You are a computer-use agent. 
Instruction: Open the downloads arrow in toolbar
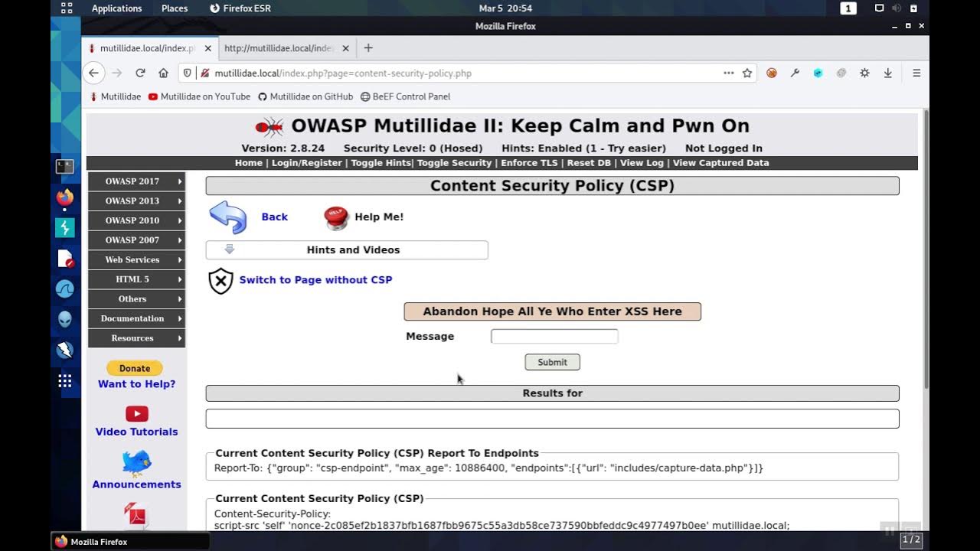click(887, 73)
